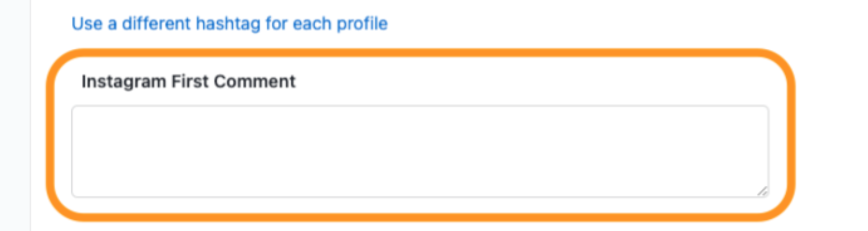Click inside the Instagram First Comment text box
868x231 pixels.
pos(420,151)
